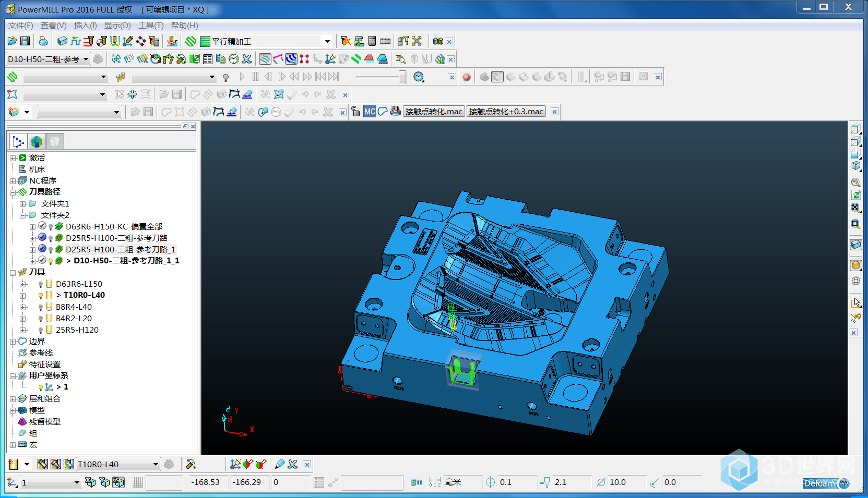Open the 平行精加工 strategy dropdown
Viewport: 868px width, 498px height.
coord(327,41)
